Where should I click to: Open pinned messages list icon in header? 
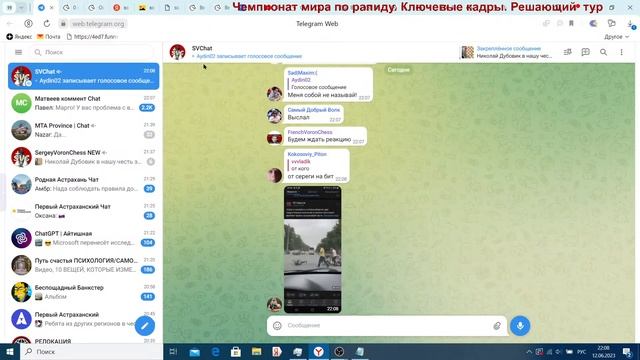click(567, 52)
